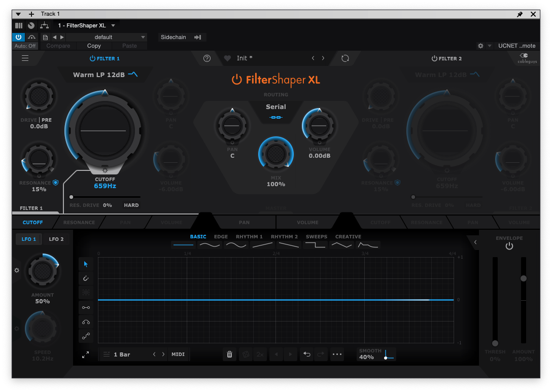
Task: Adjust envelope AMOUNT slider handle
Action: (x=524, y=278)
